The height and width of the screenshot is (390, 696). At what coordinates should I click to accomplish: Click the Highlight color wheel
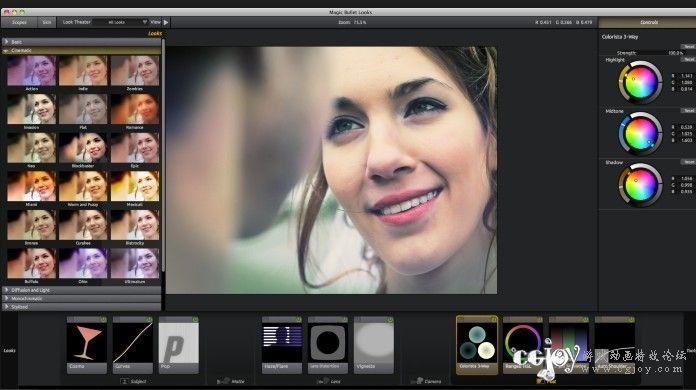(641, 83)
